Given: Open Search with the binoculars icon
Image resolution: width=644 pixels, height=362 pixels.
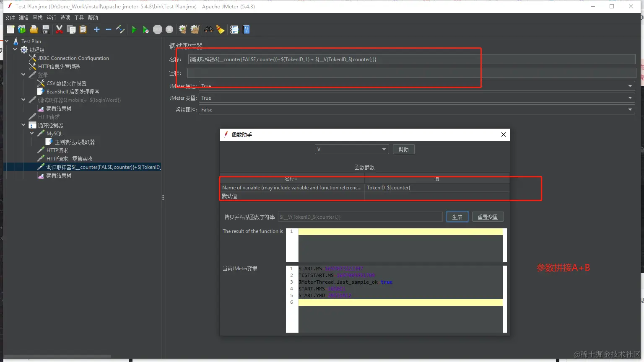Looking at the screenshot, I should (x=209, y=29).
